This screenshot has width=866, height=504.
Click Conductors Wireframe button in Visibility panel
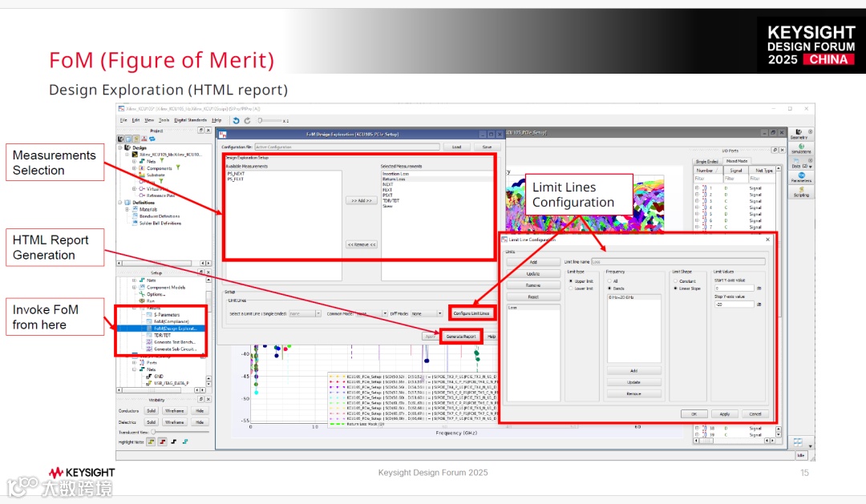pos(175,411)
